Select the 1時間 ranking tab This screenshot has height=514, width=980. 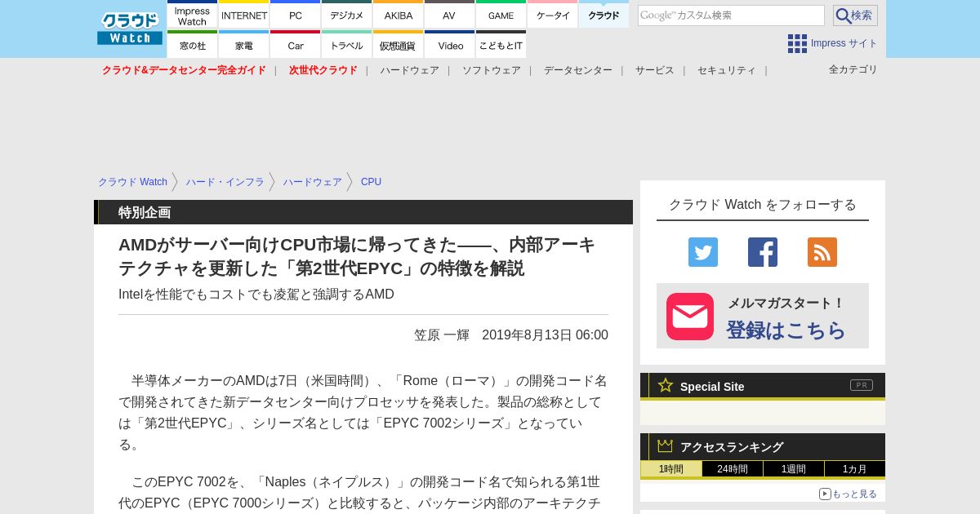(671, 469)
